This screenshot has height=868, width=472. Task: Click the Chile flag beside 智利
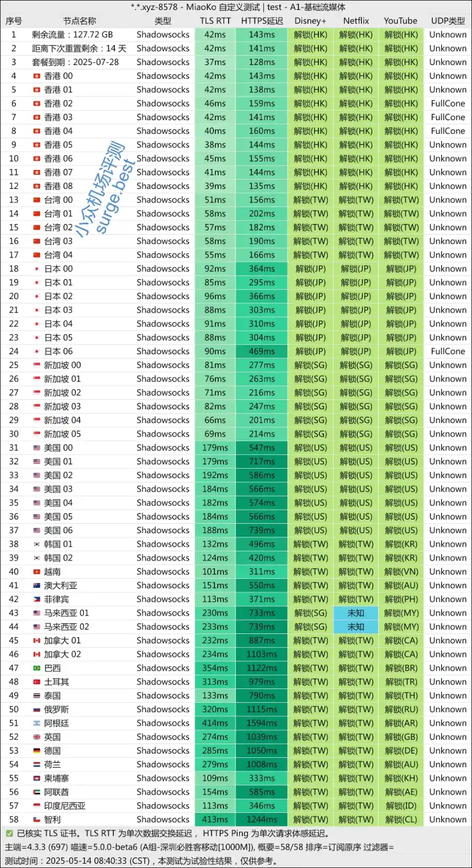point(37,820)
